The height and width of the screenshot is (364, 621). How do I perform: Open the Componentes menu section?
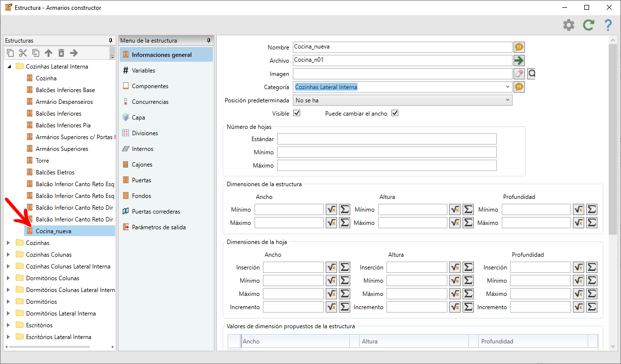tap(166, 86)
